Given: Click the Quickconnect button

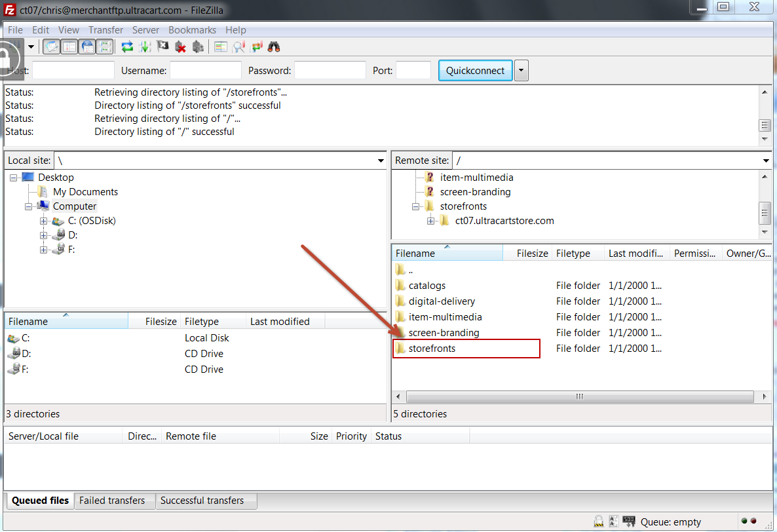Looking at the screenshot, I should 475,70.
